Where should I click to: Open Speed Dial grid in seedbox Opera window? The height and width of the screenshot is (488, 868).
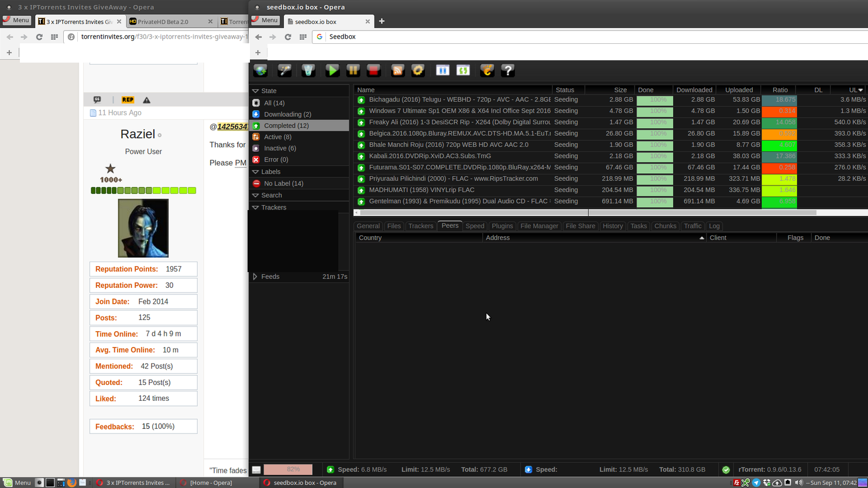(x=303, y=36)
